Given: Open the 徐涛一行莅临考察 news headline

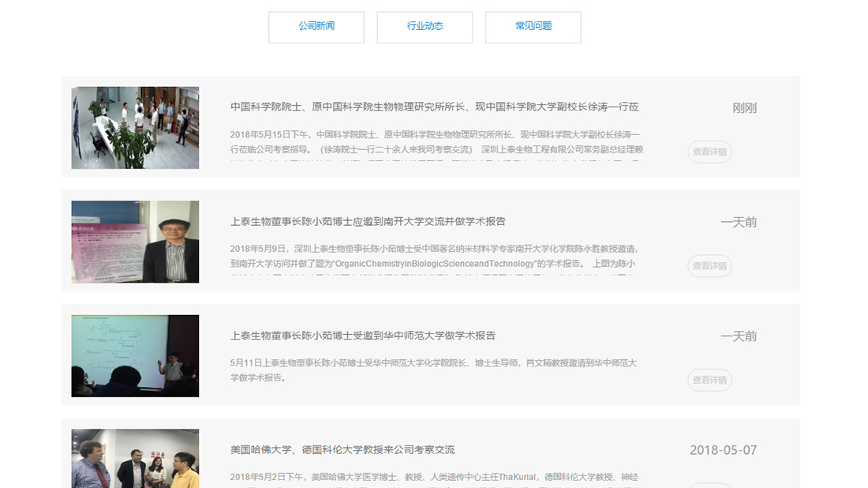Looking at the screenshot, I should click(434, 106).
